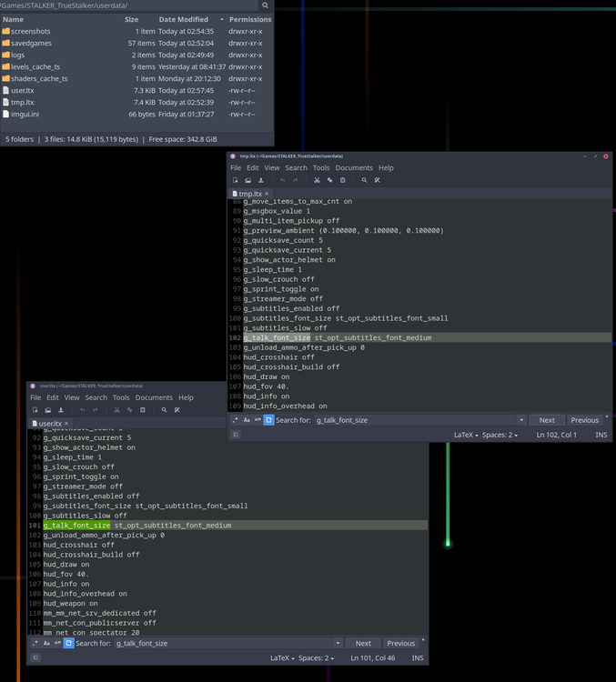
Task: Click Find and Replace icon in tmp.ltx toolbar
Action: 377,180
